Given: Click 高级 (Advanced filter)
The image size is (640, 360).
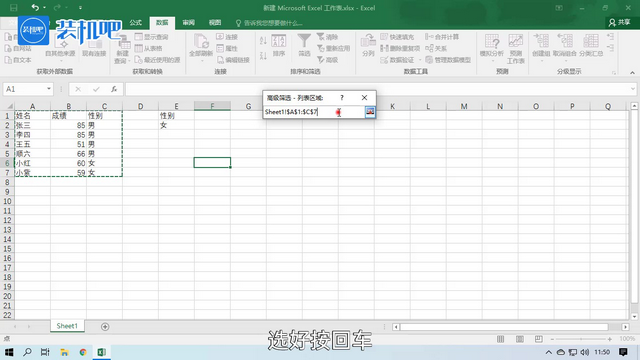Looking at the screenshot, I should [x=327, y=60].
